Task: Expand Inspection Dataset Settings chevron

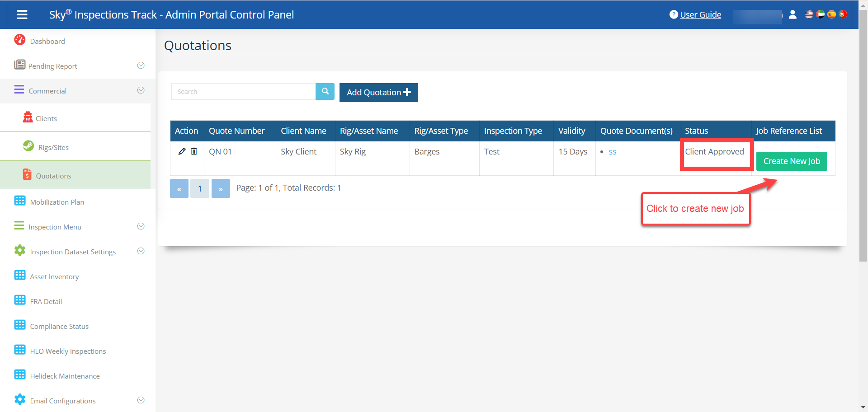Action: click(141, 251)
